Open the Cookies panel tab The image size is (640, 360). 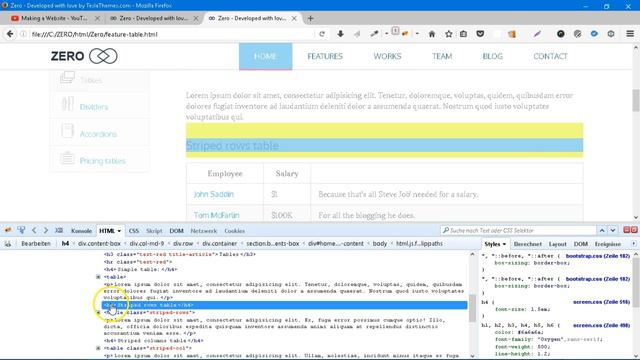[235, 231]
